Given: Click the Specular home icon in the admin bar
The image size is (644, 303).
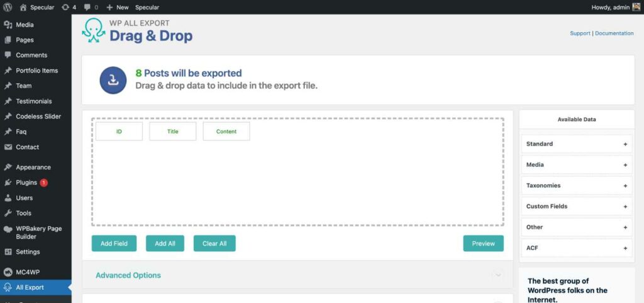Looking at the screenshot, I should [x=23, y=7].
